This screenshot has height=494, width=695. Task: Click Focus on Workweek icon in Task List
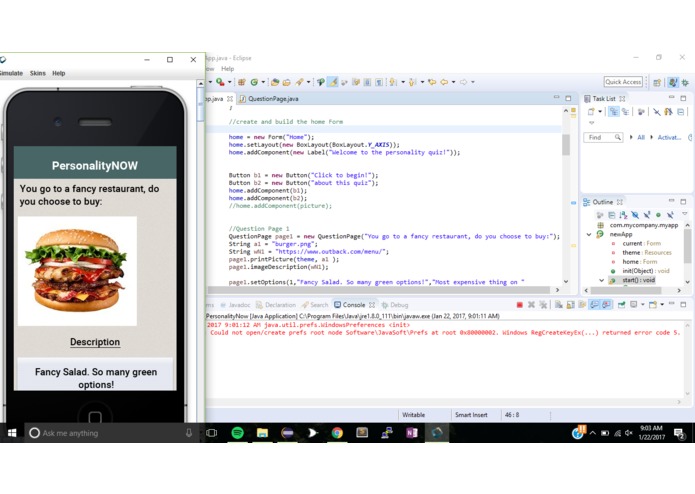[x=641, y=112]
